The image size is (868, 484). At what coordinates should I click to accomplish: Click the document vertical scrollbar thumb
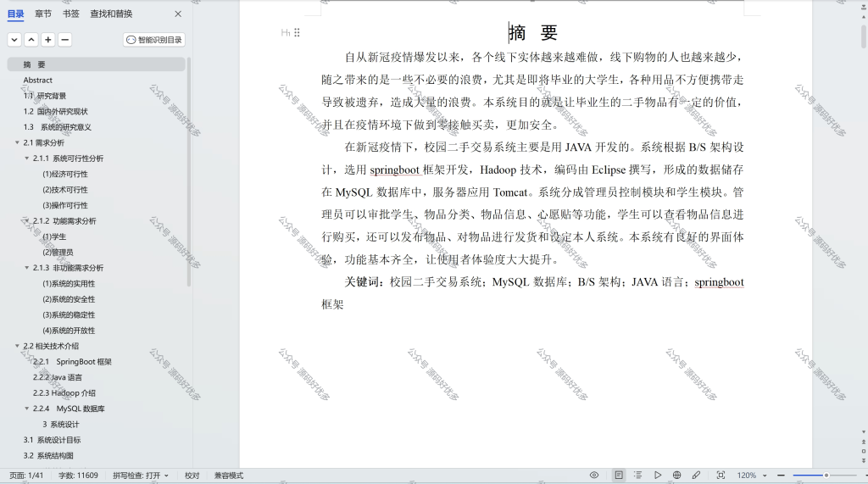[x=864, y=35]
